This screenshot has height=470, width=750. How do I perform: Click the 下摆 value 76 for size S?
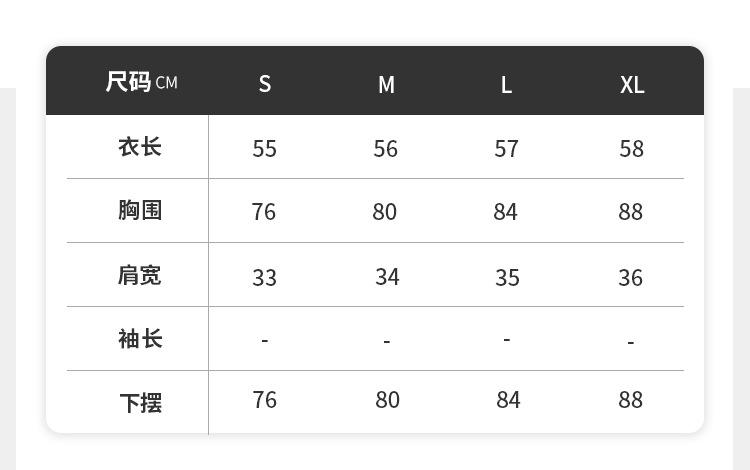[x=265, y=400]
